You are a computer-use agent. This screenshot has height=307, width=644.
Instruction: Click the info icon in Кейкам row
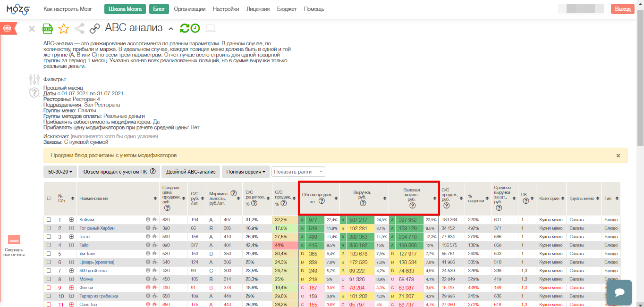[148, 220]
